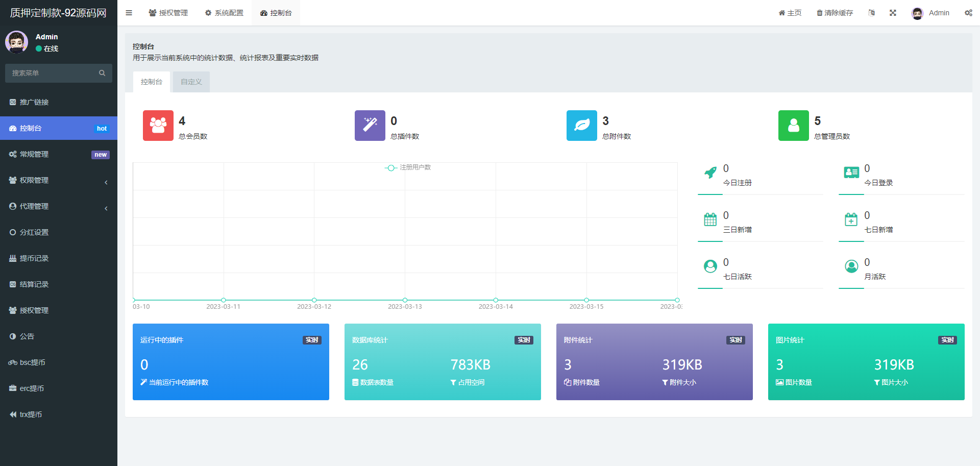Open the settings gears icon at top right
The image size is (980, 466).
point(968,13)
